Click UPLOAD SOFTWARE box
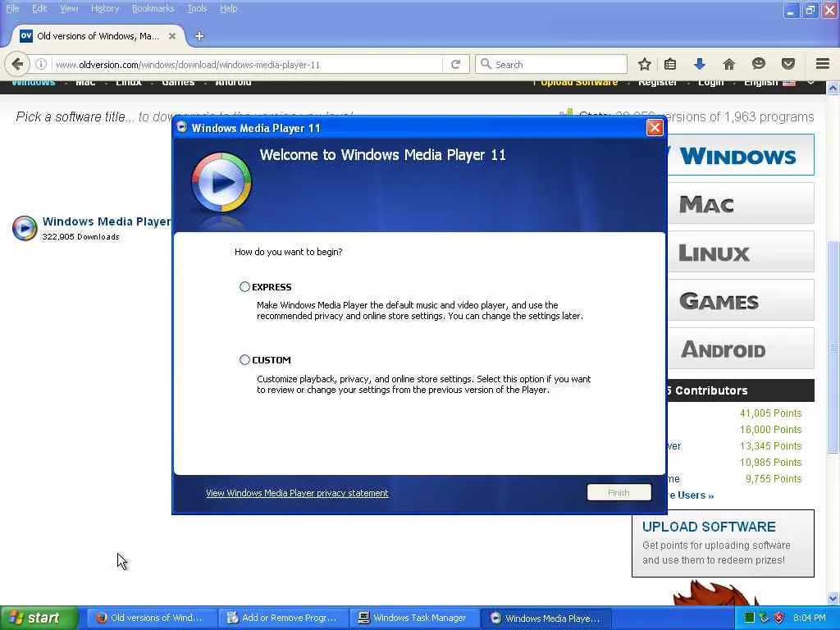 723,543
